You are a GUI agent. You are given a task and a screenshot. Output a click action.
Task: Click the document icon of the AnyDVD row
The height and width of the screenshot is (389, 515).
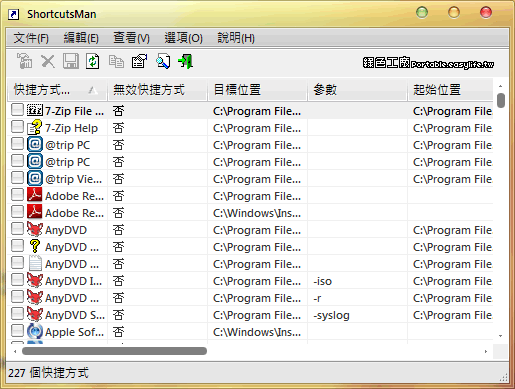[x=35, y=263]
